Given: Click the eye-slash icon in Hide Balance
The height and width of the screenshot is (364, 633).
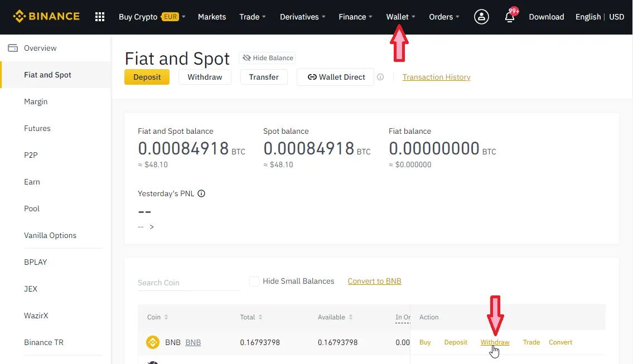Looking at the screenshot, I should (247, 58).
